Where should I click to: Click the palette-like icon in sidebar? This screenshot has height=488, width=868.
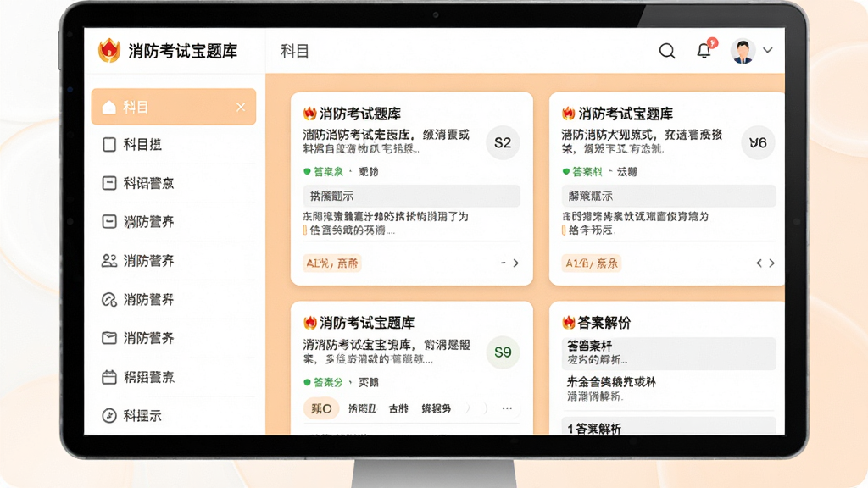tap(109, 299)
